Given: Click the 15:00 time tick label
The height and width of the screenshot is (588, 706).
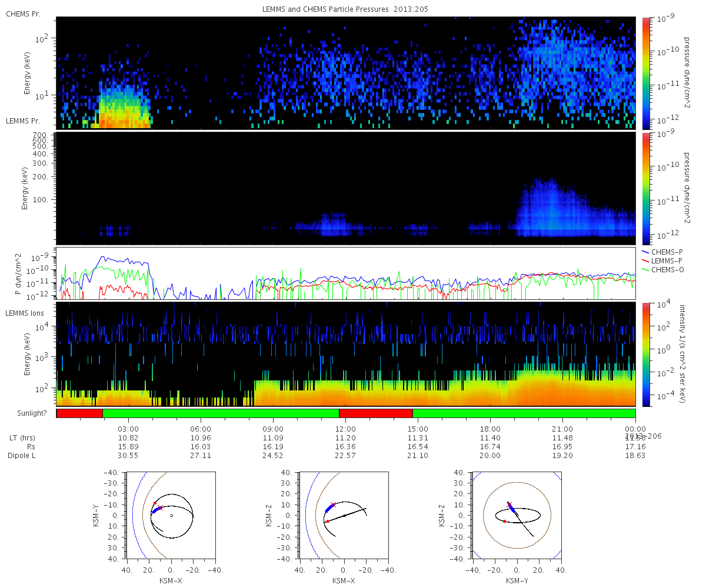Looking at the screenshot, I should click(418, 429).
